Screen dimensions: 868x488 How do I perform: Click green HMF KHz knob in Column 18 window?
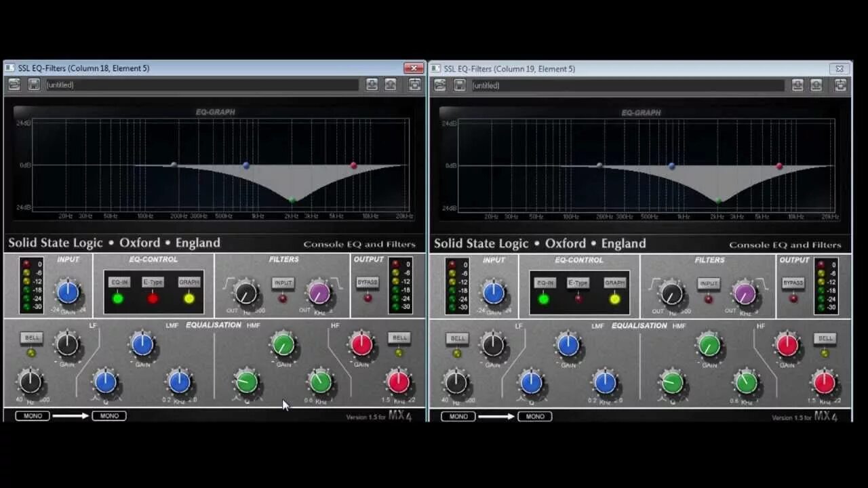[321, 382]
